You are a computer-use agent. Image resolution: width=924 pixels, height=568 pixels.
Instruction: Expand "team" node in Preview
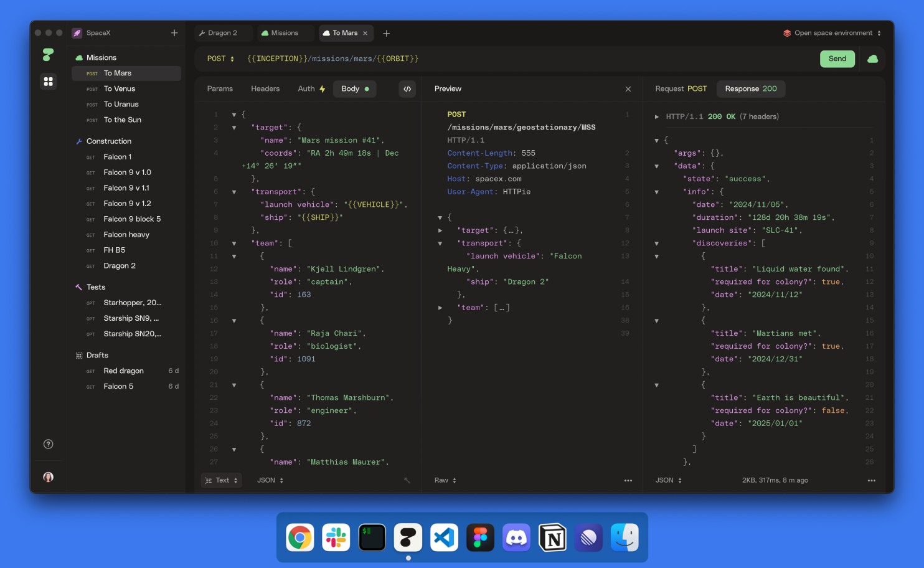440,308
